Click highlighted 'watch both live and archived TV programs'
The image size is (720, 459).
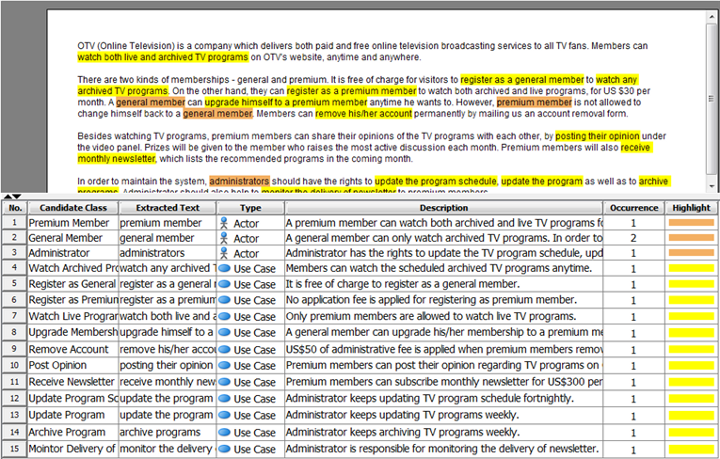pyautogui.click(x=163, y=57)
